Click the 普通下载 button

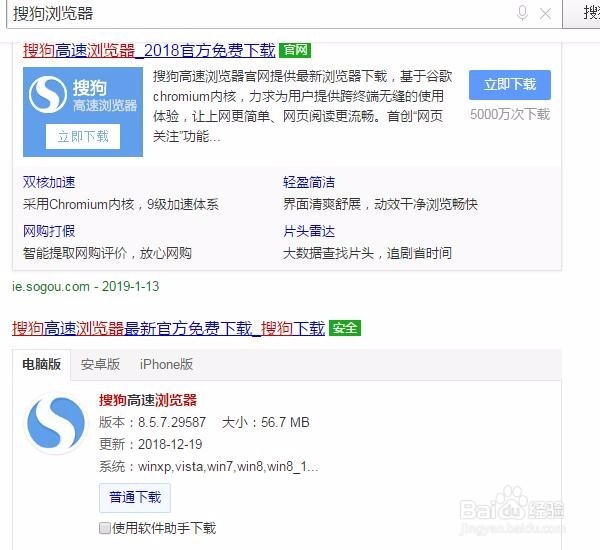[135, 498]
